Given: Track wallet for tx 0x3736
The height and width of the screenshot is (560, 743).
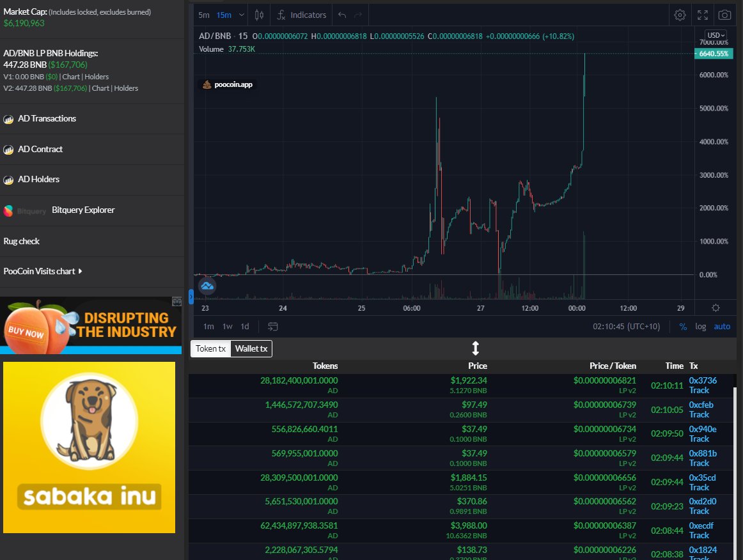Looking at the screenshot, I should tap(699, 391).
